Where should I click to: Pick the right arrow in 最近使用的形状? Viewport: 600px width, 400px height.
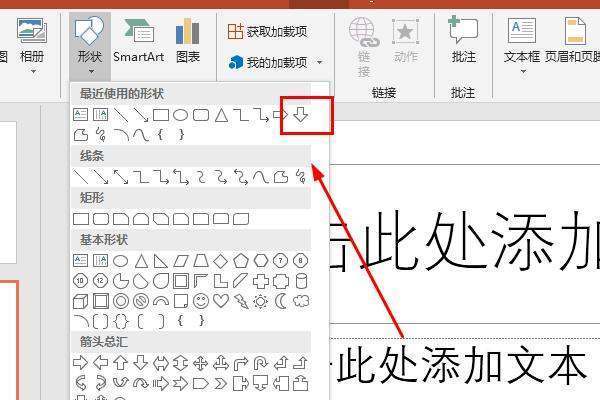(280, 114)
